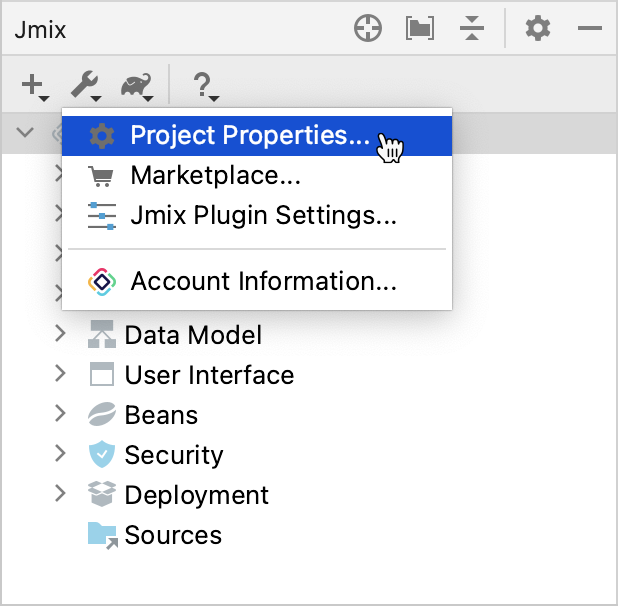Click the User Interface window icon
Screen dimensions: 618x606
tap(102, 374)
